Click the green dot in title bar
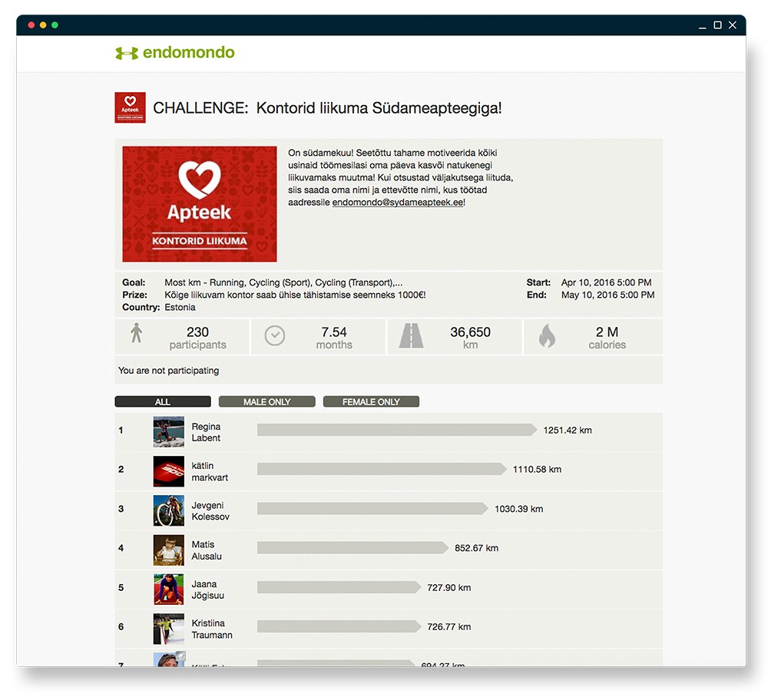Screen dimensions: 768x700 click(55, 25)
